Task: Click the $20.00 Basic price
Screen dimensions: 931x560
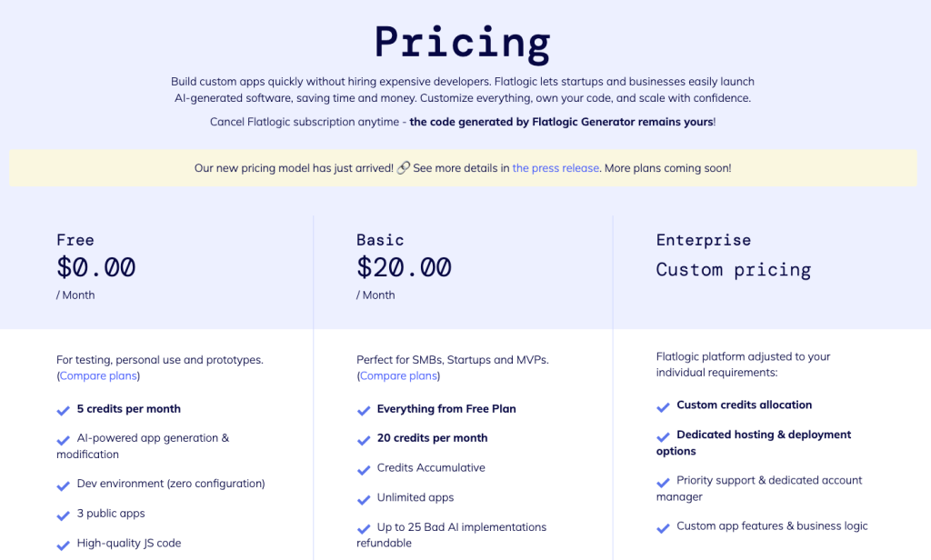Action: point(404,267)
